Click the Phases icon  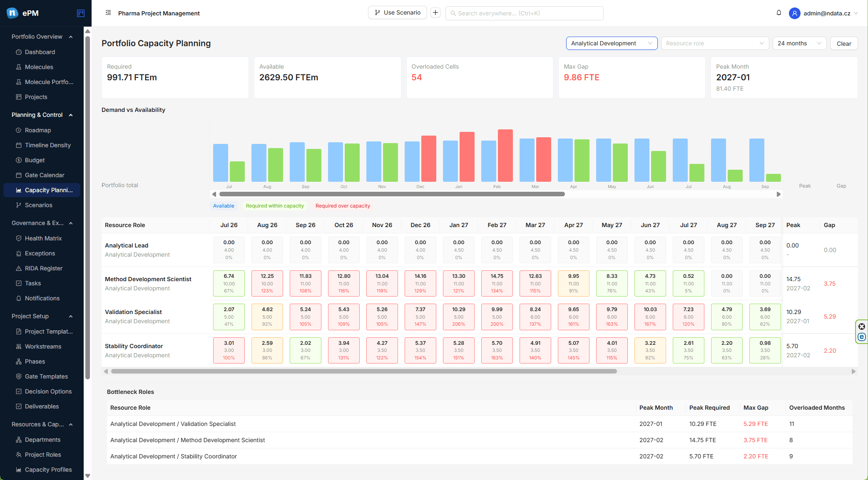pyautogui.click(x=19, y=361)
